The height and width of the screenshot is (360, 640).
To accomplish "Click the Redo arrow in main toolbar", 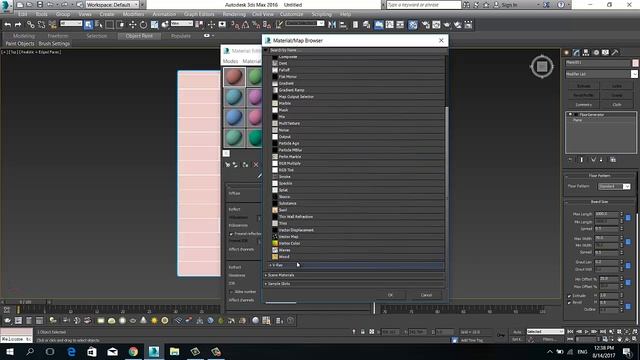I will [18, 25].
